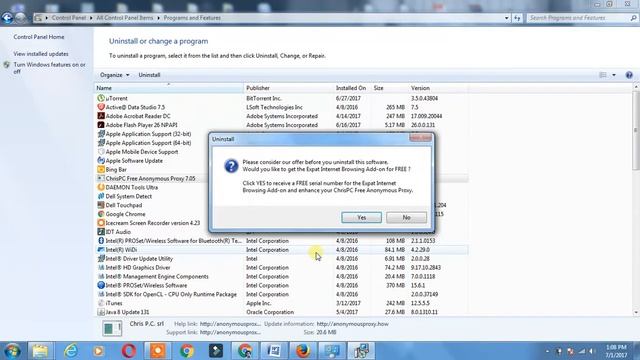This screenshot has height=360, width=640.
Task: Click the Back navigation arrow
Action: click(7, 18)
